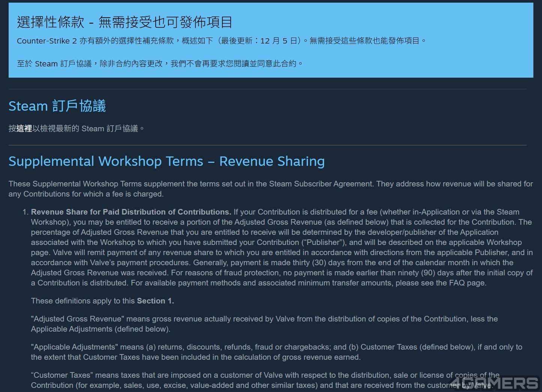Click the banner line starting 至於 Steam 訂戶協議
The width and height of the screenshot is (542, 392).
[159, 64]
